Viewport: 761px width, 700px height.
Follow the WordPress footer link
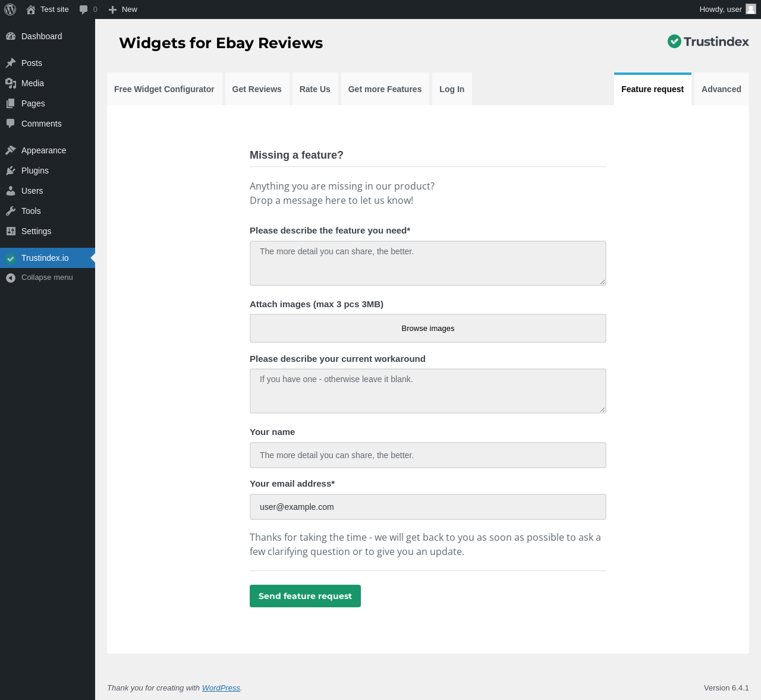221,688
